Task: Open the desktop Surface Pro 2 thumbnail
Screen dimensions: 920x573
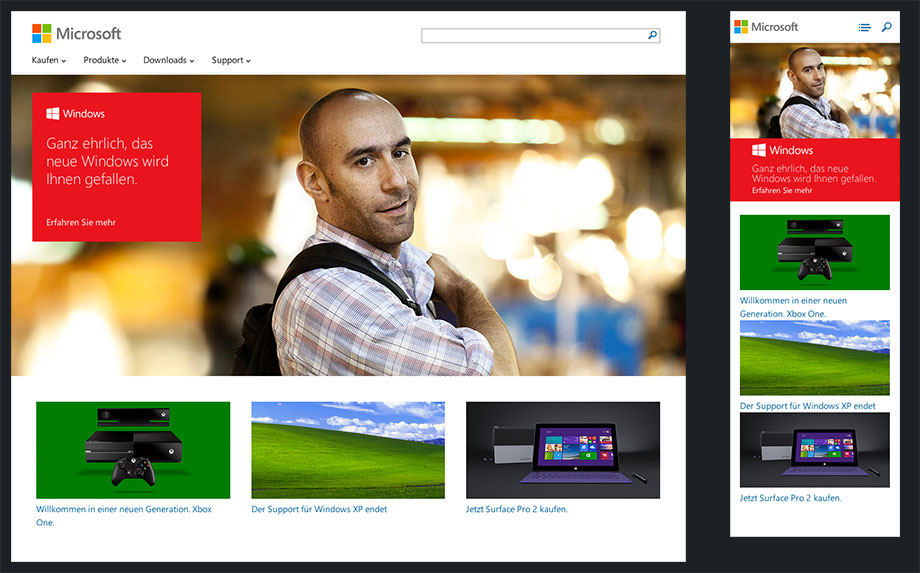Action: pos(563,450)
